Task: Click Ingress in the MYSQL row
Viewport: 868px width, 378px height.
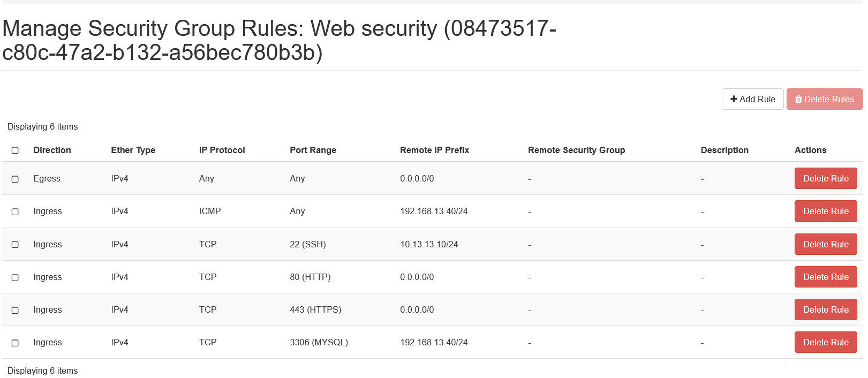Action: click(x=48, y=342)
